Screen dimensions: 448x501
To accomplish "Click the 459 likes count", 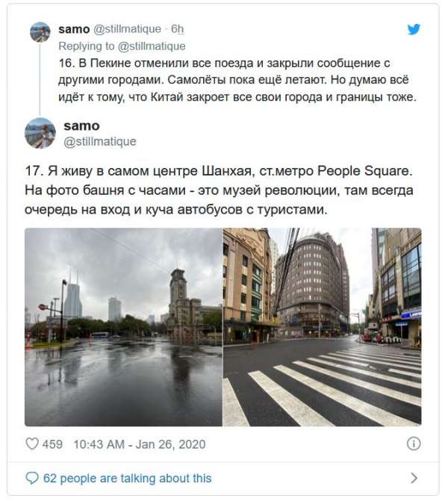I will (x=52, y=444).
